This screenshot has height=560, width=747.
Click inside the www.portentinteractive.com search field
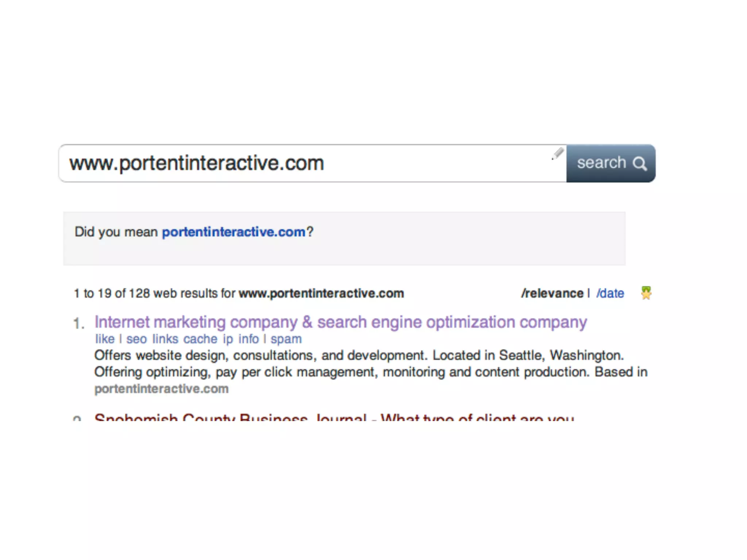click(312, 163)
